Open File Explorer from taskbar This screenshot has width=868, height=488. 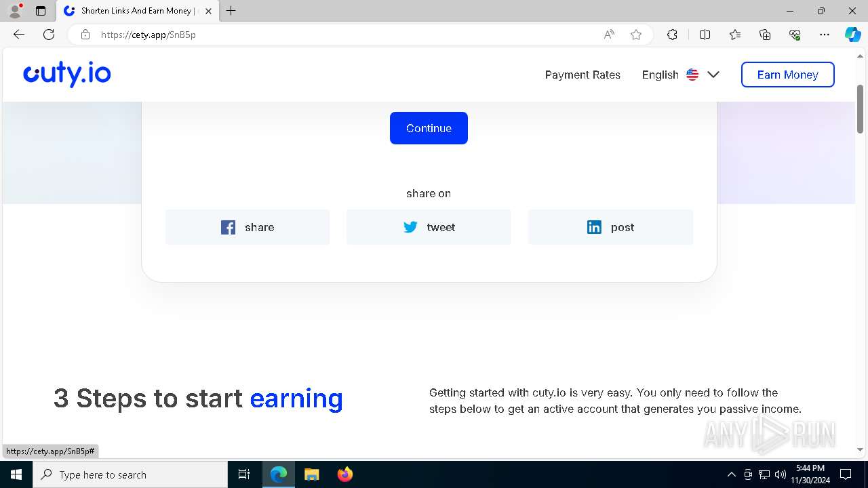311,474
